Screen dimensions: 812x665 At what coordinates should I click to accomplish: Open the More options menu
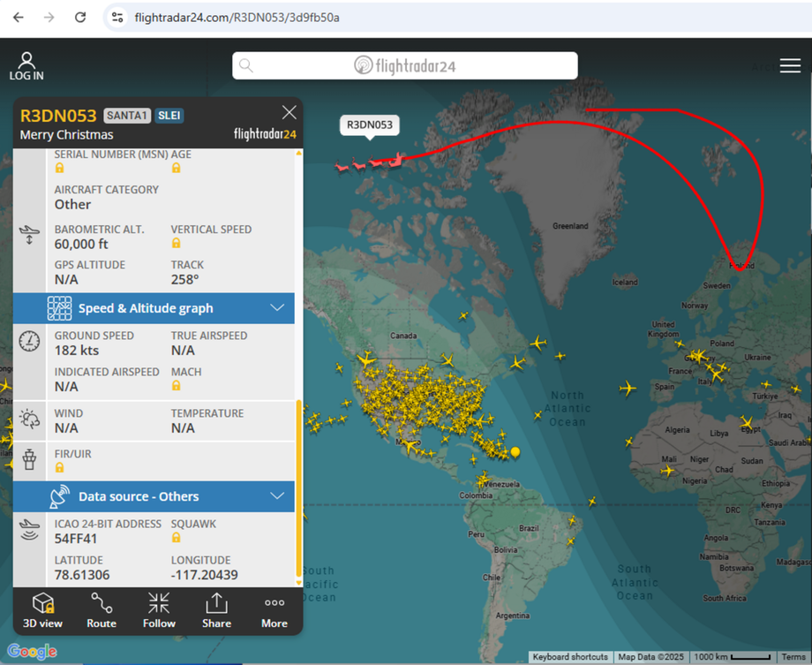274,610
